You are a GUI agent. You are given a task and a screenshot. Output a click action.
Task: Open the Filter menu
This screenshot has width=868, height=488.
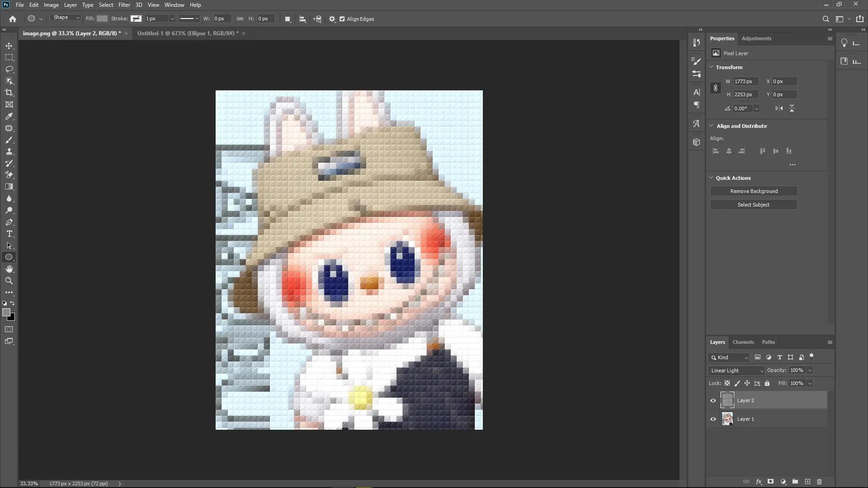[124, 5]
